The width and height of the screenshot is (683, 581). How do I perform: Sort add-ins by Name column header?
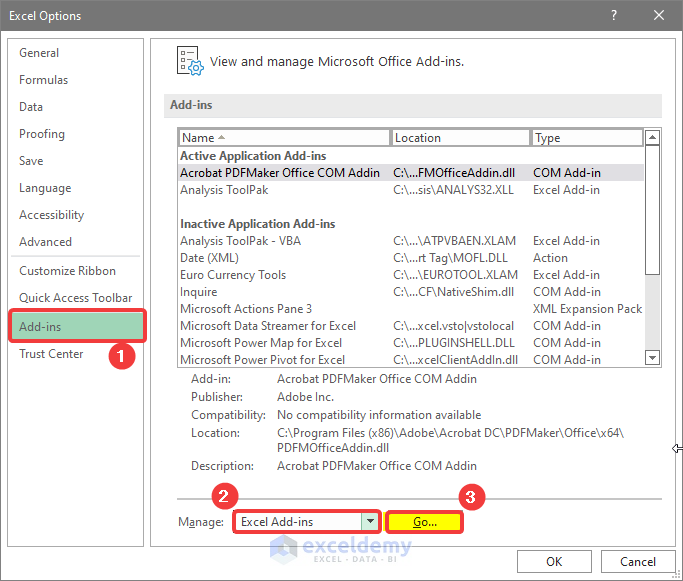pyautogui.click(x=284, y=138)
